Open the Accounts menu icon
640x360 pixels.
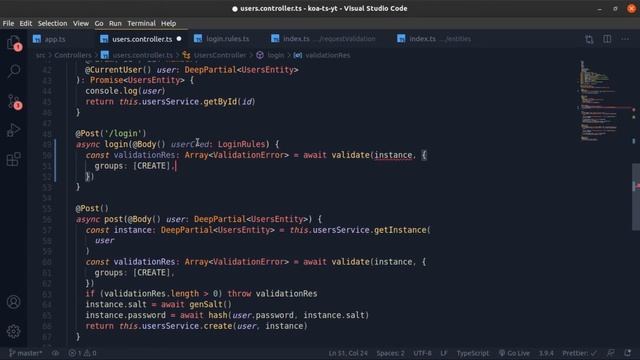[x=13, y=302]
